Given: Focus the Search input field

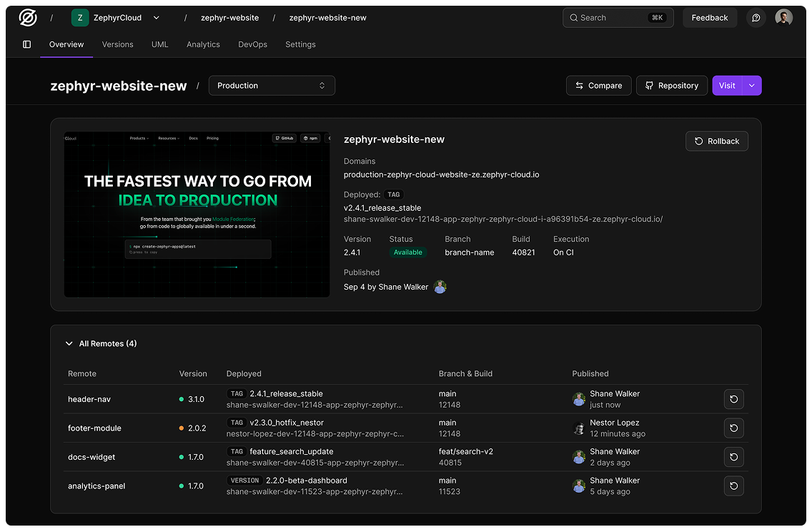Looking at the screenshot, I should tap(618, 18).
